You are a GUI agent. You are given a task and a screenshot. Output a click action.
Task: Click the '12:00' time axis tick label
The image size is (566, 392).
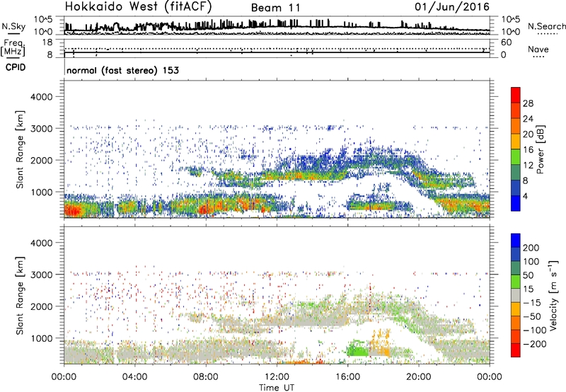(x=277, y=377)
